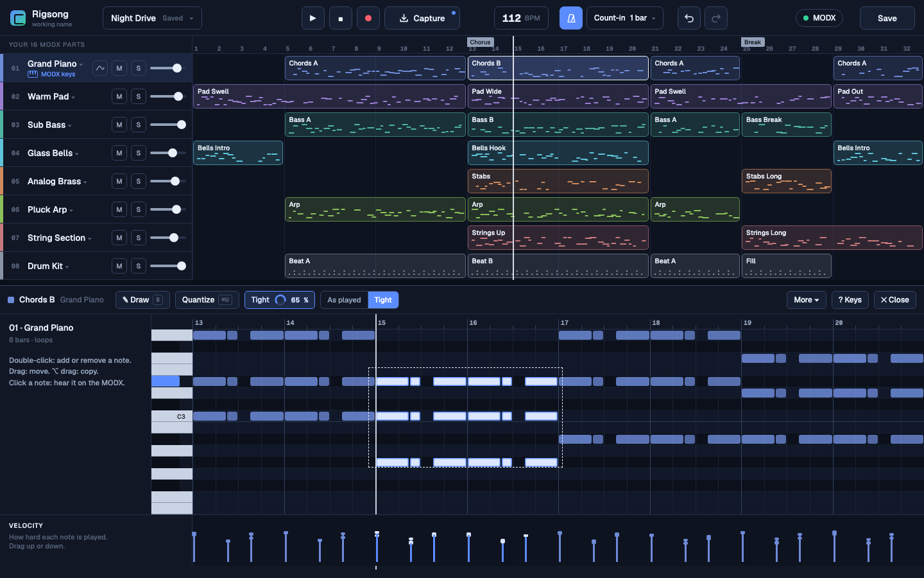Open the Count-in 1 bar dropdown
The image size is (924, 578).
pos(625,18)
